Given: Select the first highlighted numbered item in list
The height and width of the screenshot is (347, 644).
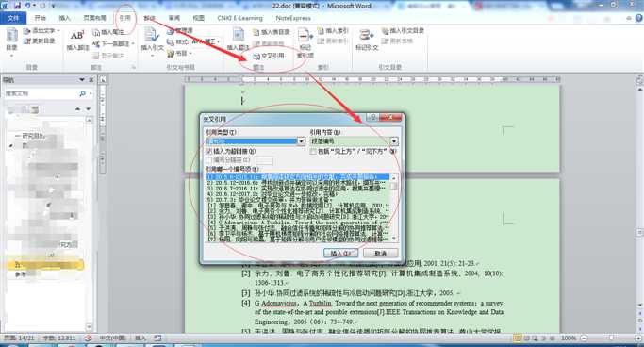Looking at the screenshot, I should 298,177.
